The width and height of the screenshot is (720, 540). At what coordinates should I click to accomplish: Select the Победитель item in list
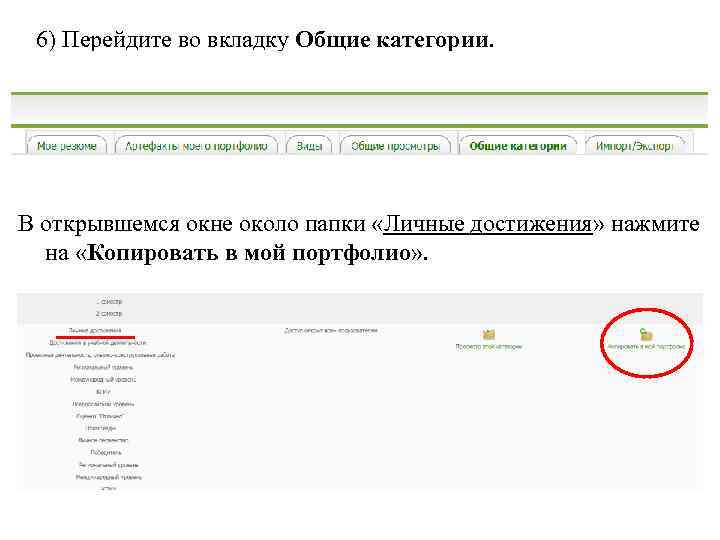click(106, 452)
